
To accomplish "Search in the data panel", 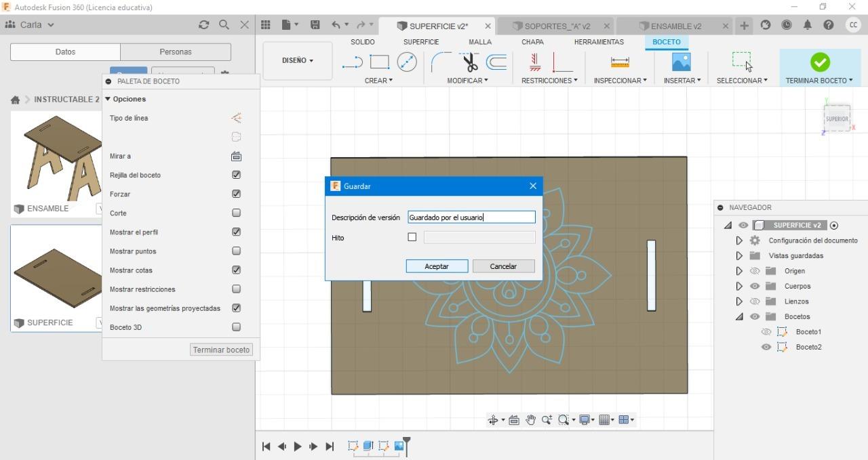I will coord(224,24).
